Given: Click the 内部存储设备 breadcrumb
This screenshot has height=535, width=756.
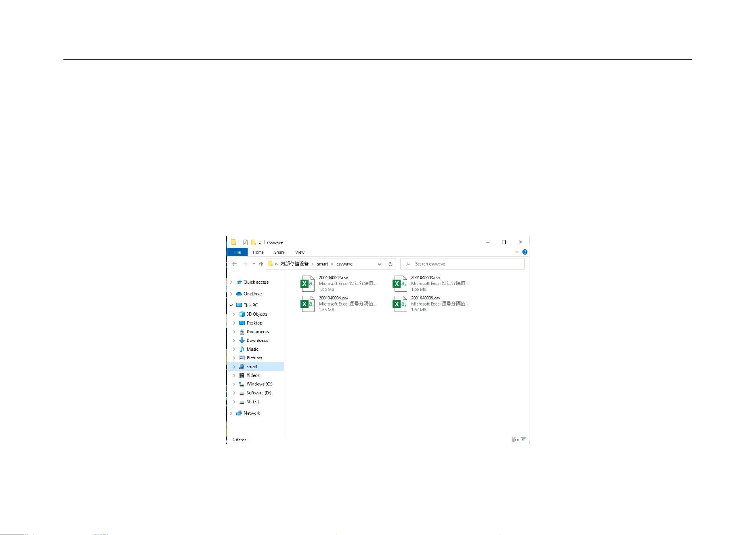Looking at the screenshot, I should pyautogui.click(x=294, y=264).
